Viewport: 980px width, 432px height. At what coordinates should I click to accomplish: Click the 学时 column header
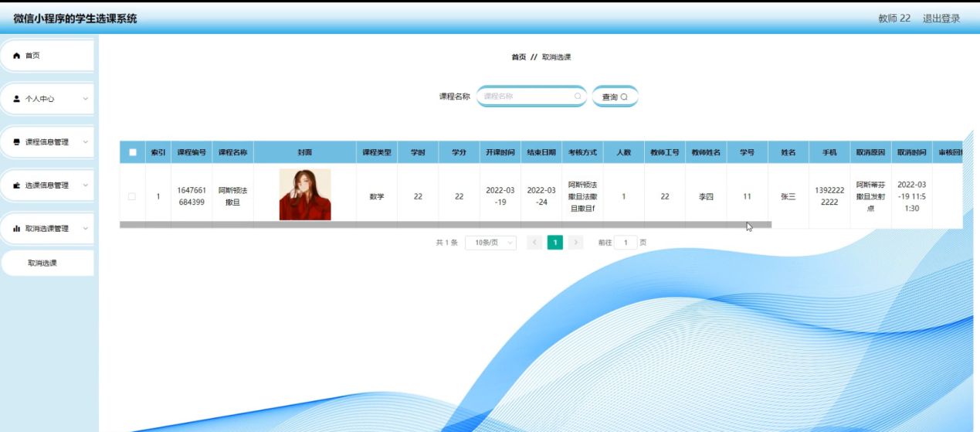(x=418, y=152)
